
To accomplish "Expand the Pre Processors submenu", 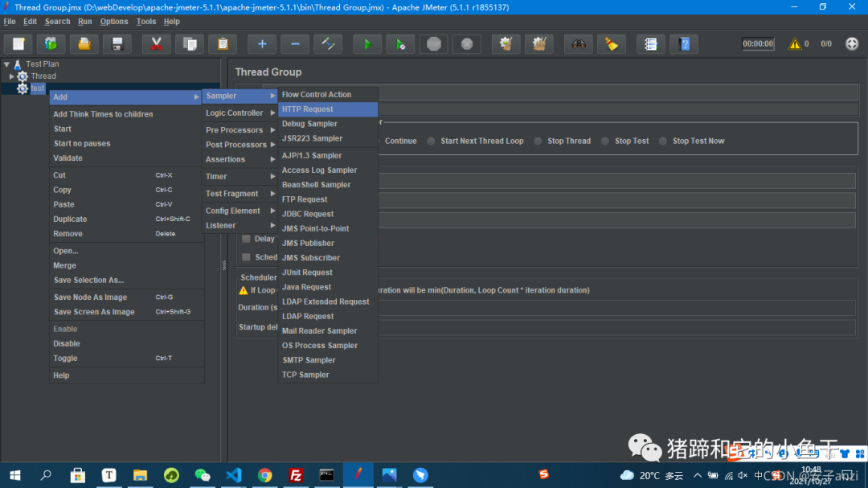I will coord(240,130).
